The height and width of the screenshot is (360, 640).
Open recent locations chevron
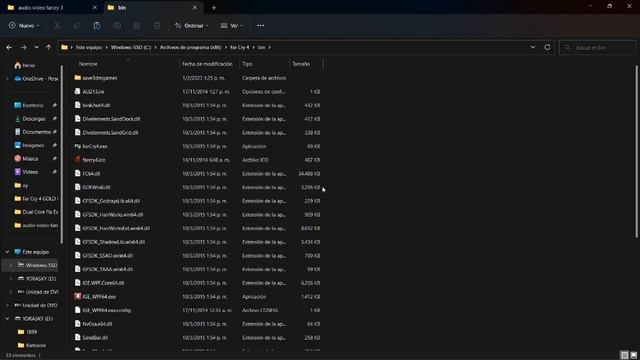click(x=36, y=47)
